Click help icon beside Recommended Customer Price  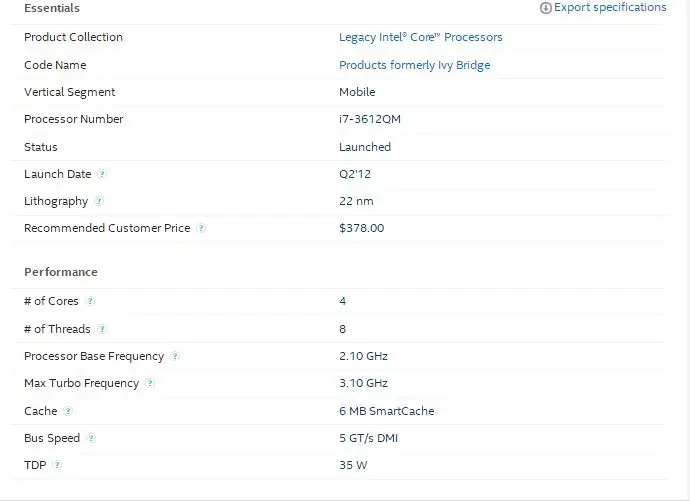click(x=201, y=228)
